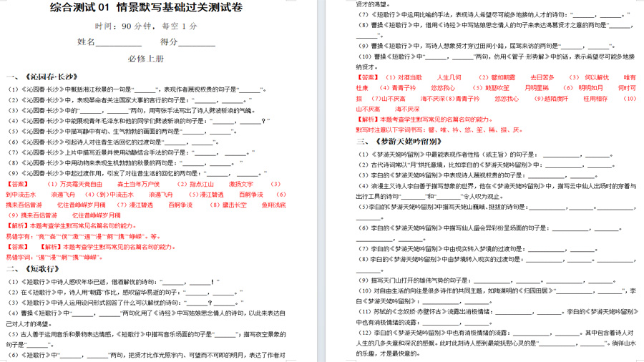Click 梦游天姥 question (9) about 天门山打开
Viewport: 644px width, 362px height.
pos(487,280)
